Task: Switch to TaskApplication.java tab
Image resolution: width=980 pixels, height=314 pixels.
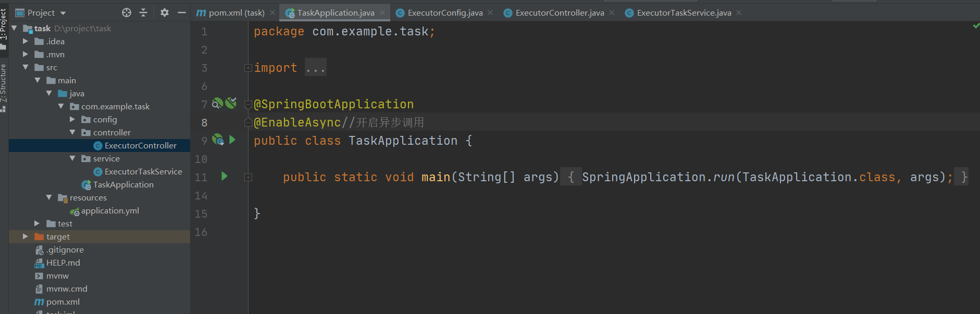Action: 336,12
